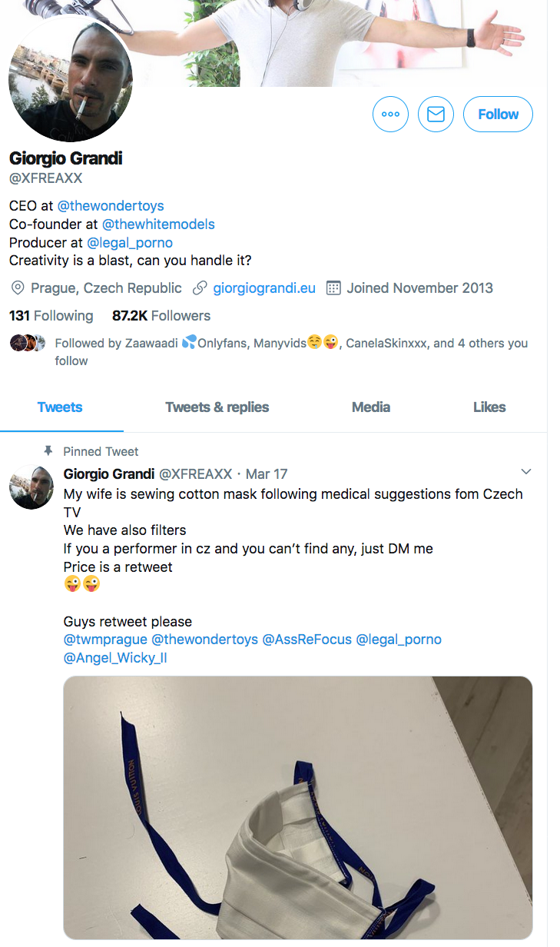Viewport: 560px width, 947px height.
Task: Open the three-dots more options button
Action: 390,115
